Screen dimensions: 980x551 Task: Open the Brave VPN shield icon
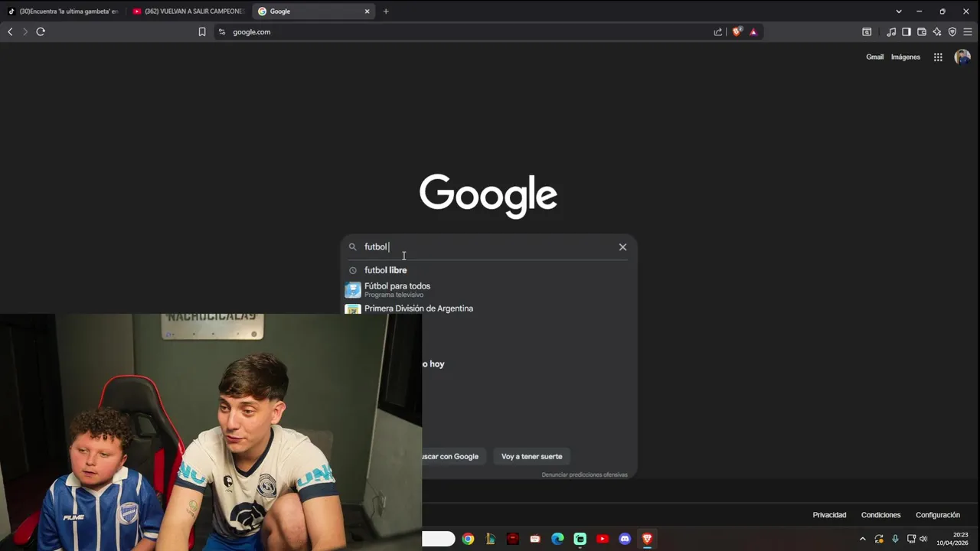952,32
